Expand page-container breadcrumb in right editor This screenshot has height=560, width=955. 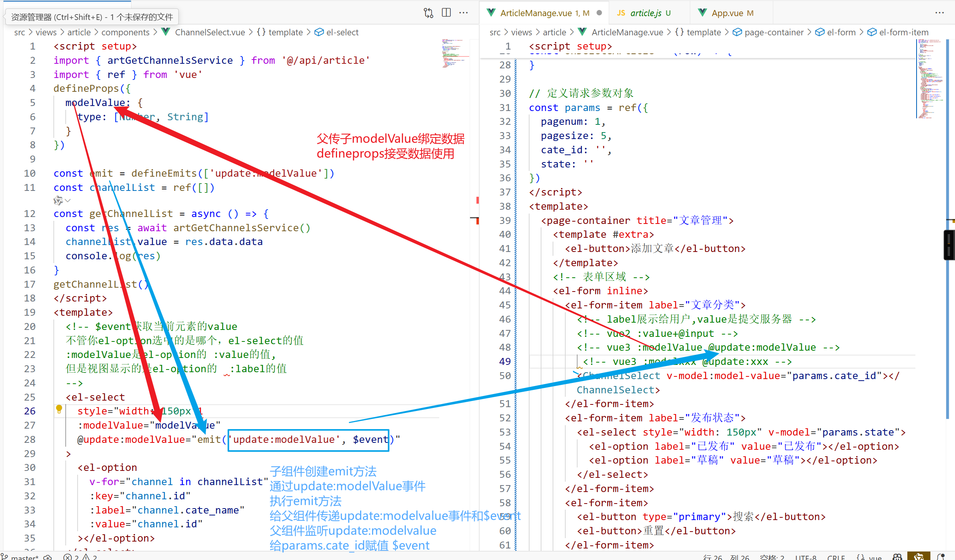(x=774, y=33)
